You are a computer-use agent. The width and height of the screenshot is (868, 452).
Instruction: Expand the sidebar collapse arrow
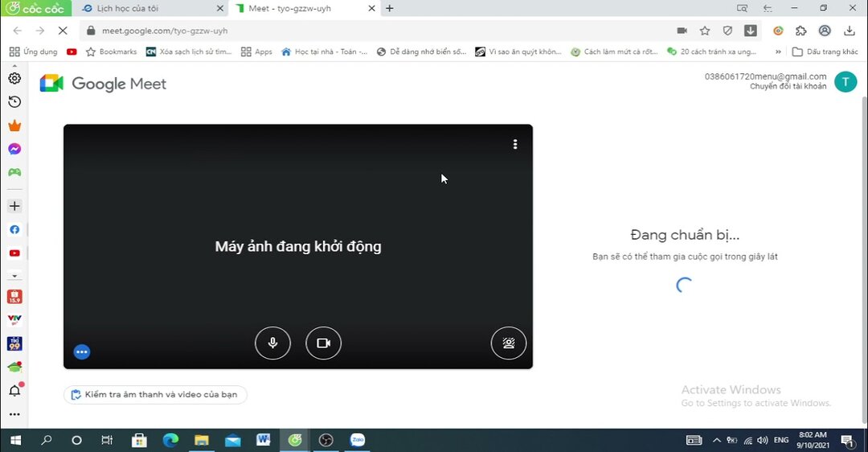[x=15, y=275]
